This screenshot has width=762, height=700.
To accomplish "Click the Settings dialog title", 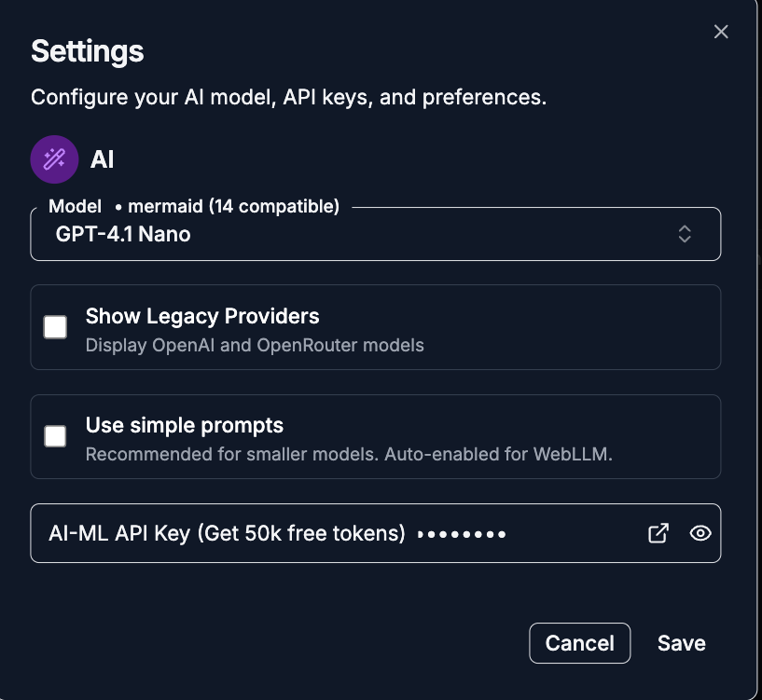I will coord(88,50).
